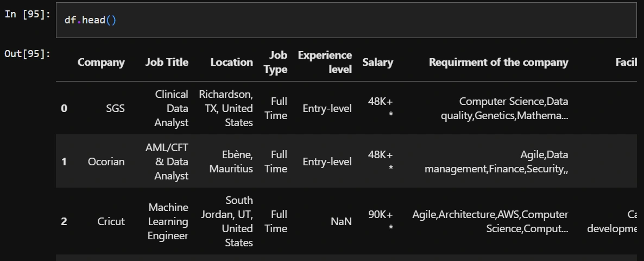This screenshot has width=644, height=261.
Task: Click the Ebène, Mauritius location cell
Action: pyautogui.click(x=231, y=161)
